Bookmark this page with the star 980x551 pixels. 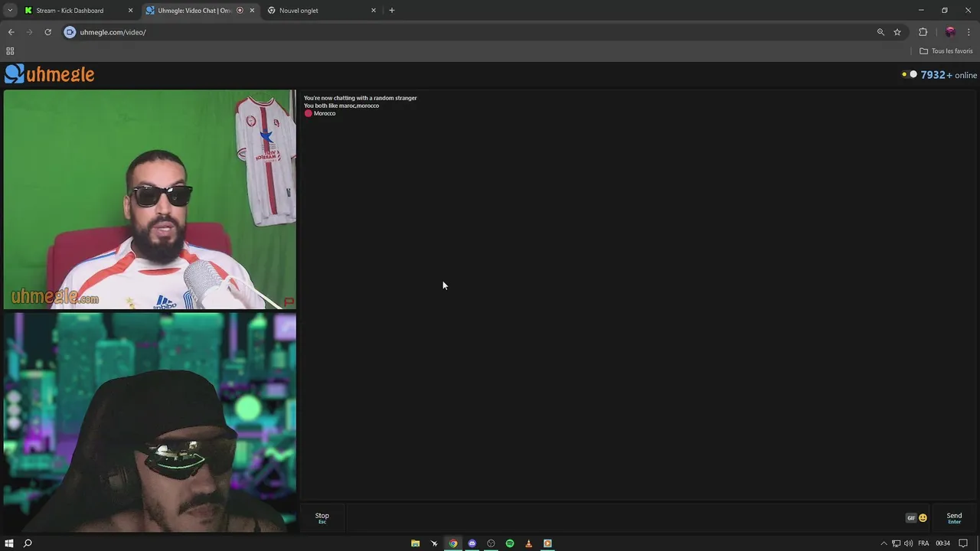point(897,32)
